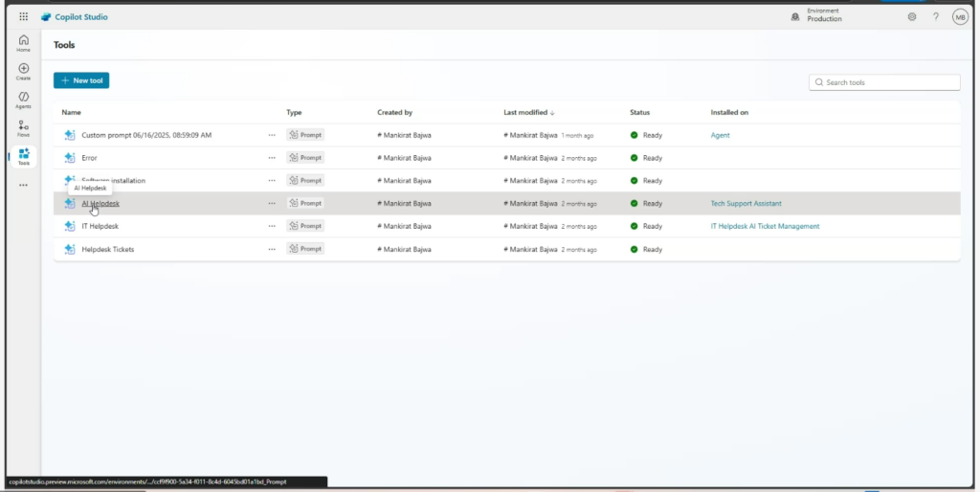Click the Environment Production selector

coord(817,15)
